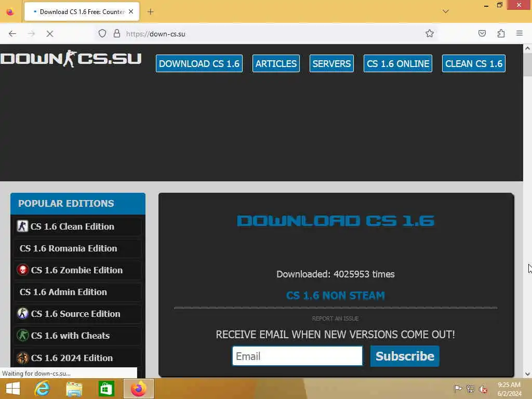Expand the list all tabs chevron

coord(446,11)
